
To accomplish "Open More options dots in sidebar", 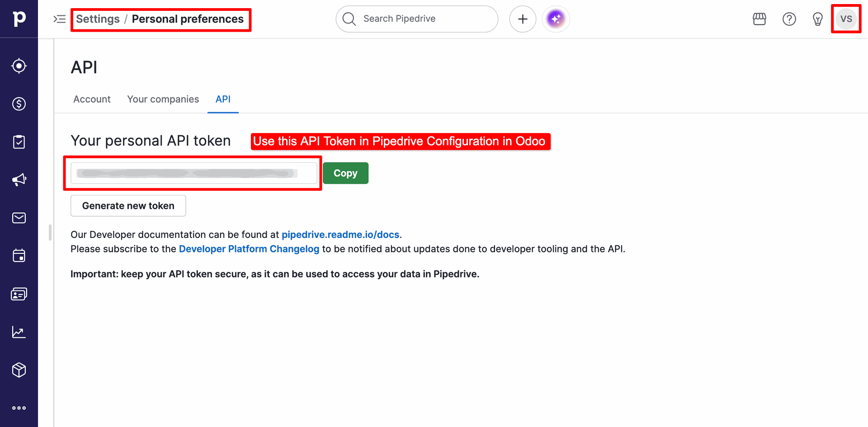I will click(x=19, y=408).
